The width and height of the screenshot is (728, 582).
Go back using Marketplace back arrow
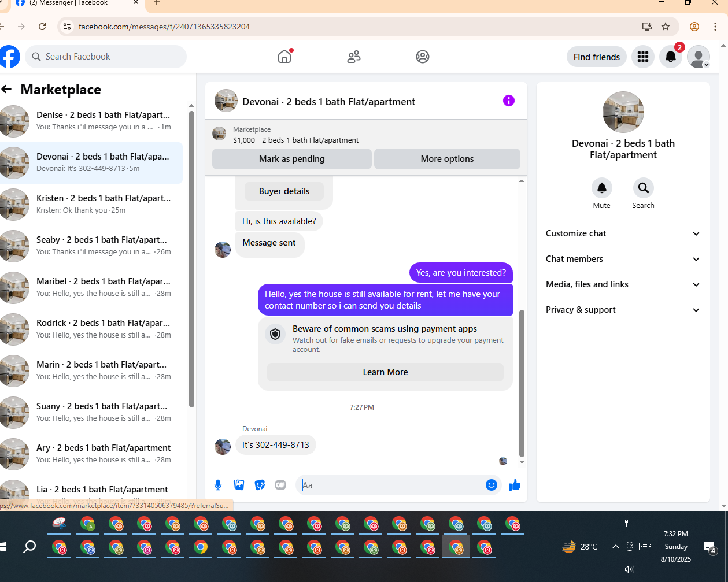[6, 89]
